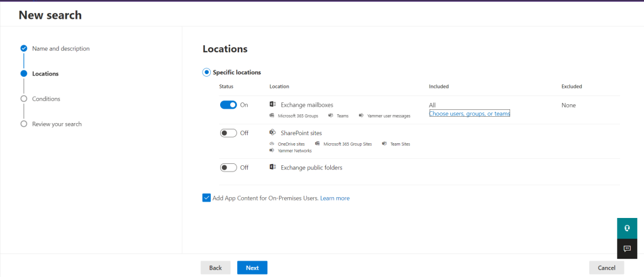Click the 'Microsoft 365 Groups' text
Image resolution: width=644 pixels, height=277 pixels.
(x=297, y=116)
